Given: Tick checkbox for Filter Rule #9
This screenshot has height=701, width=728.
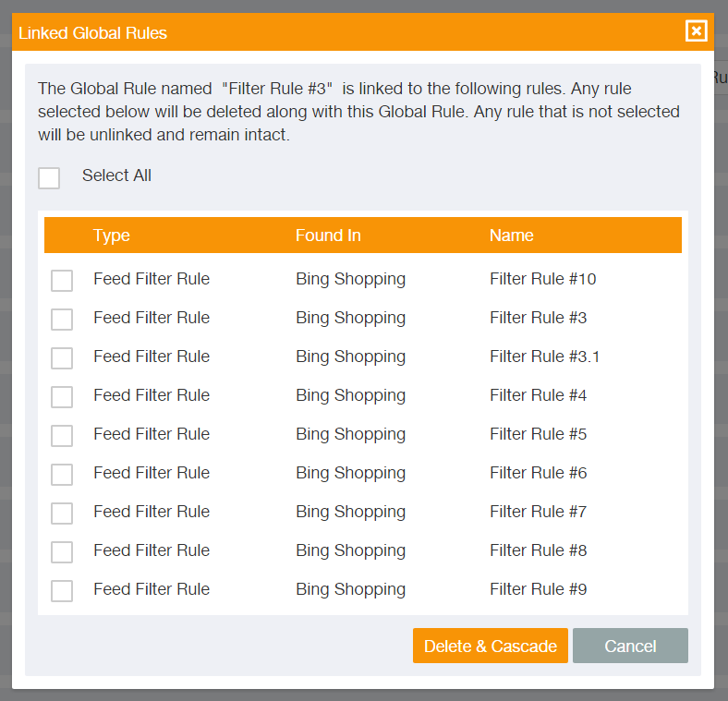Looking at the screenshot, I should [x=62, y=590].
